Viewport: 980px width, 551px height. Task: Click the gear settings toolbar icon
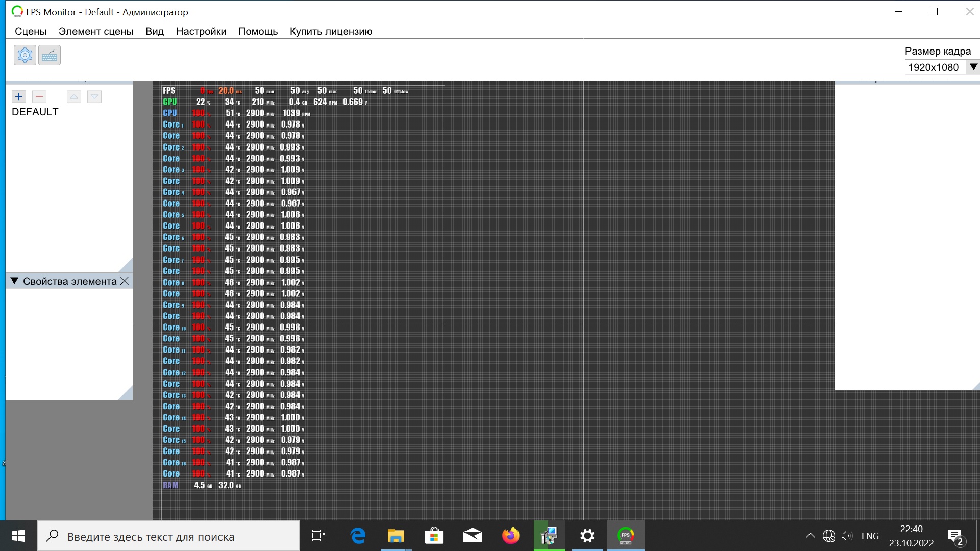[24, 55]
